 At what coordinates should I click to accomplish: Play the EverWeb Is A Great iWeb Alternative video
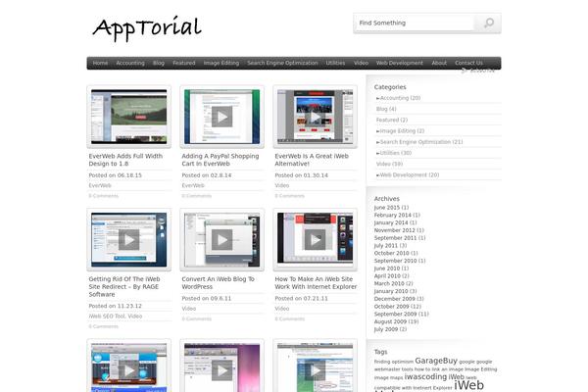tap(315, 117)
